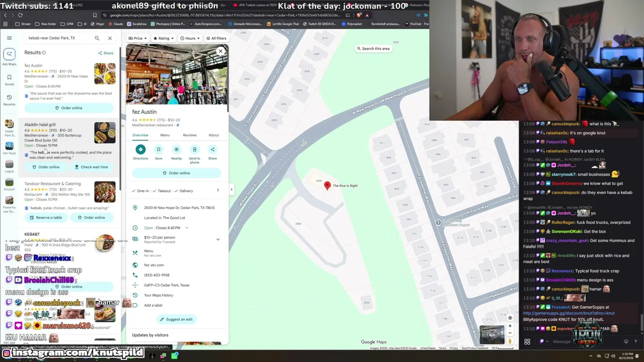Switch to the Reviews tab

point(190,135)
